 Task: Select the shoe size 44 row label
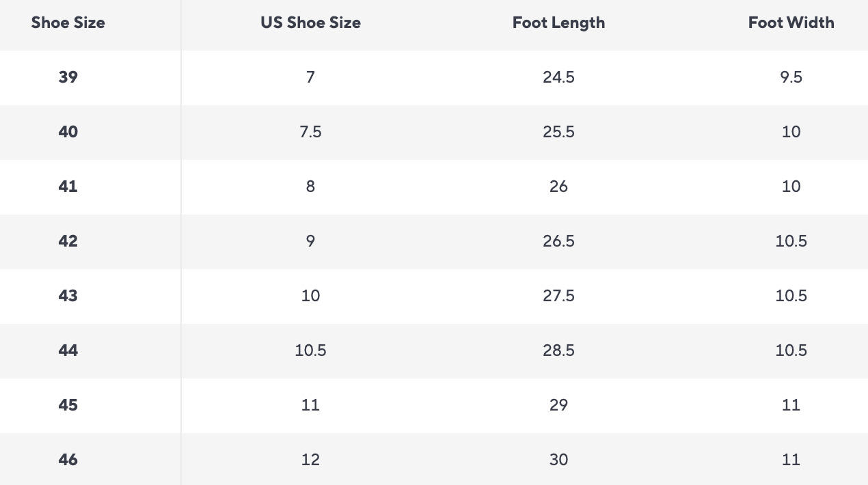[x=68, y=350]
